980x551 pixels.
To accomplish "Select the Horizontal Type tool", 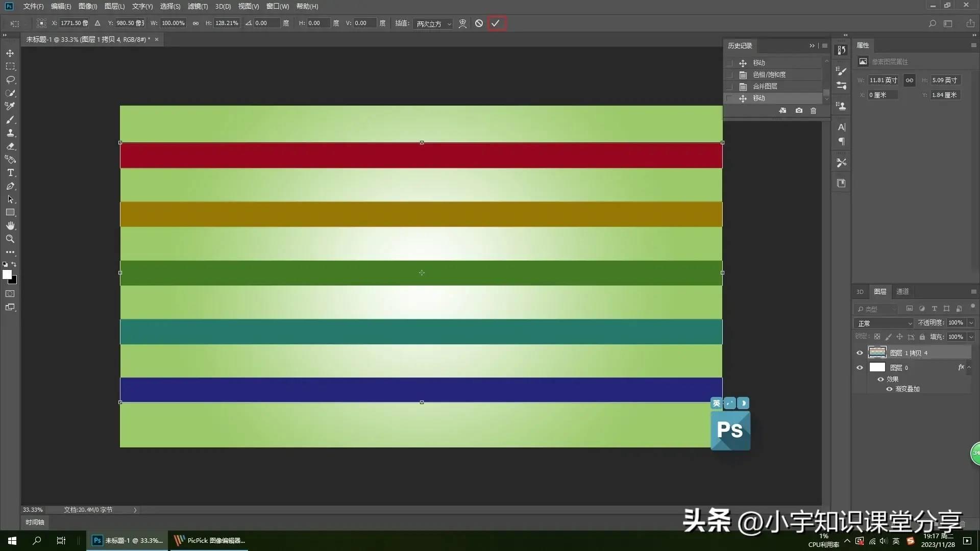I will [x=10, y=172].
